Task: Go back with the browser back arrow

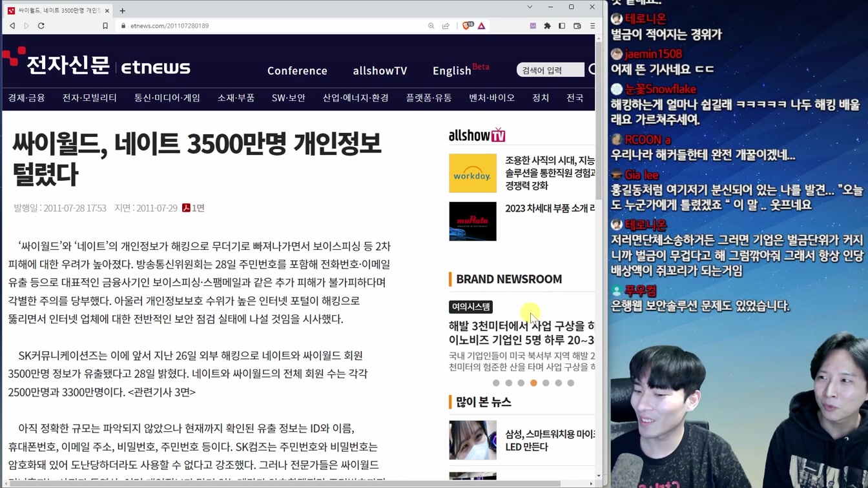Action: 12,26
